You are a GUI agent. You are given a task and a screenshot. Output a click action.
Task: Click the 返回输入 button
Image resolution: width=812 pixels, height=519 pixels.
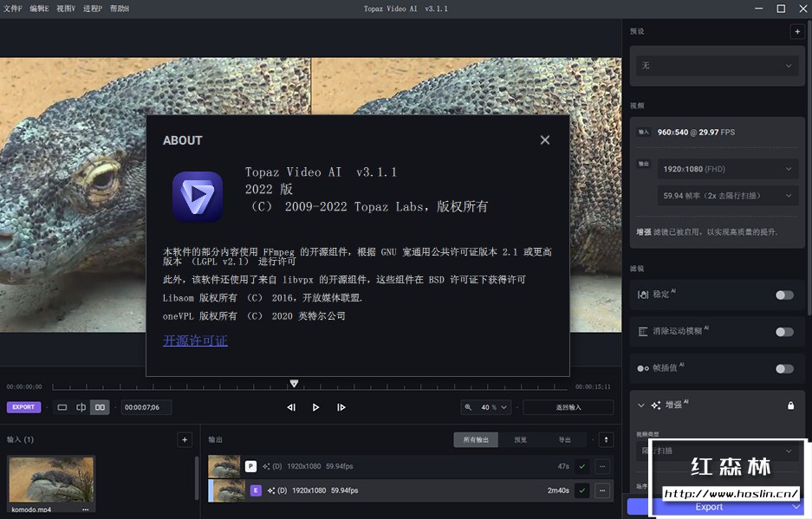(x=568, y=407)
